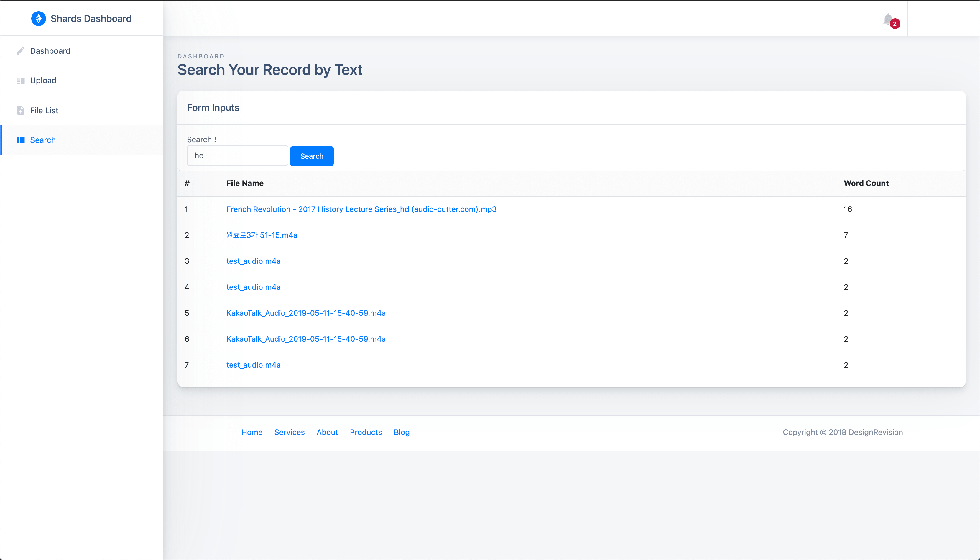Open KakaoTalk_Audio_2019-05-11 recording in row 5
The width and height of the screenshot is (980, 560).
305,313
